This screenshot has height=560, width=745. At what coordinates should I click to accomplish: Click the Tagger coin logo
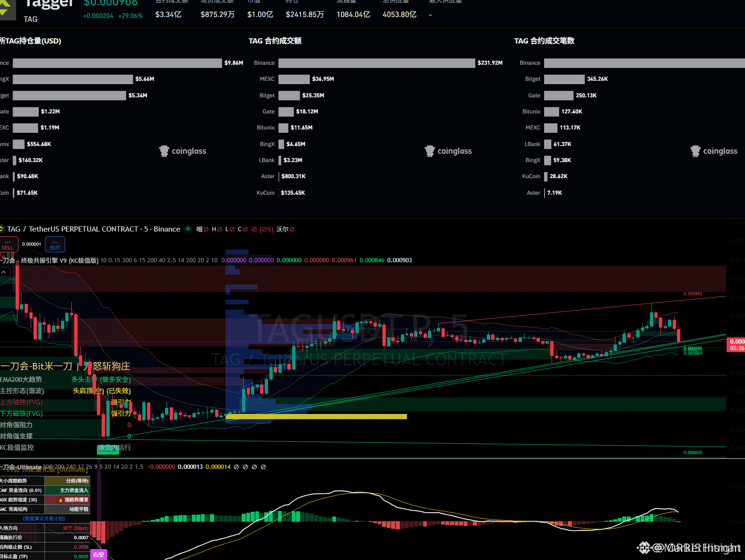tap(8, 9)
